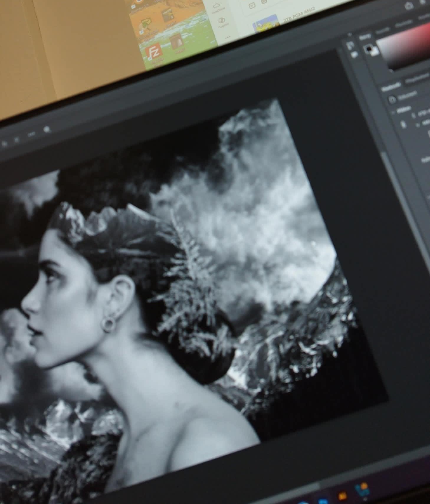Click the three-dots more button below Copilot
Viewport: 430px width, 504px height.
pos(228,37)
